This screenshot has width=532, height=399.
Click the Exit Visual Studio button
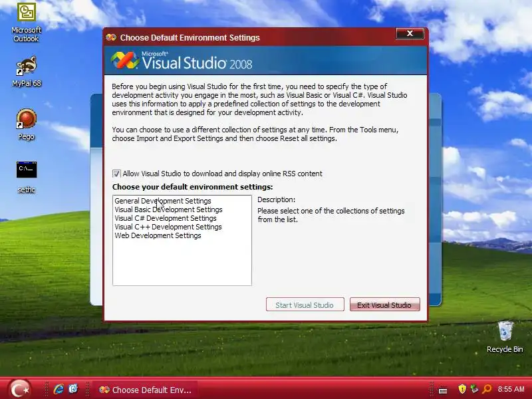(x=385, y=305)
